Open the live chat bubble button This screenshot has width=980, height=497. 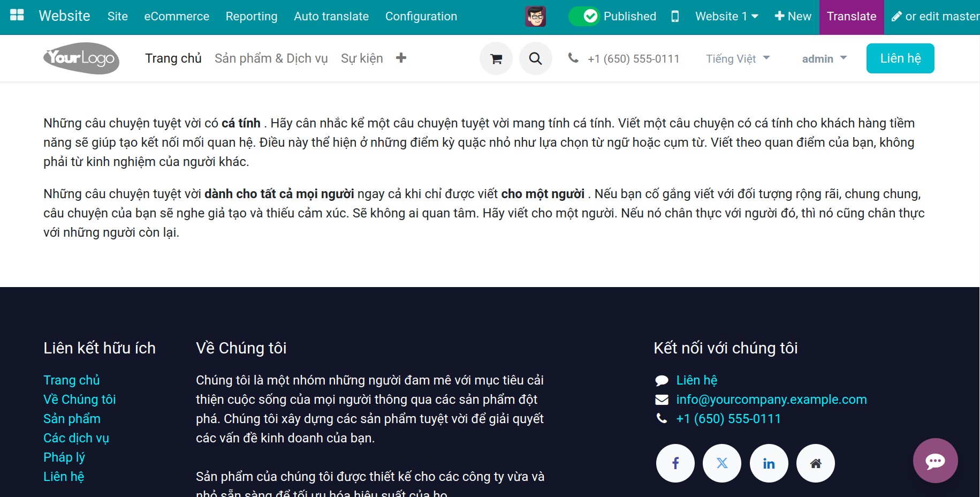[936, 461]
